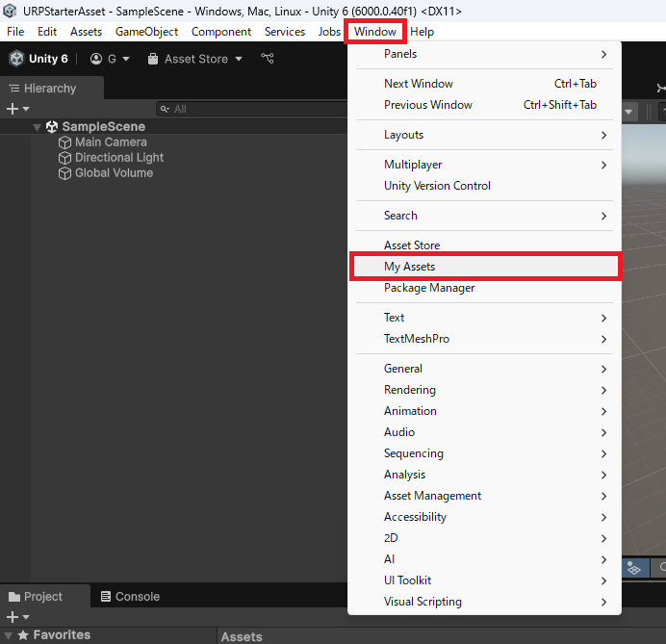Switch to the Console tab
The image size is (666, 644).
coord(130,597)
